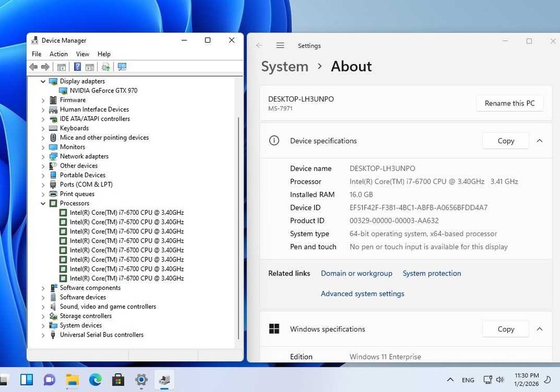Collapse the Windows specifications section chevron
Image resolution: width=560 pixels, height=392 pixels.
click(x=540, y=329)
